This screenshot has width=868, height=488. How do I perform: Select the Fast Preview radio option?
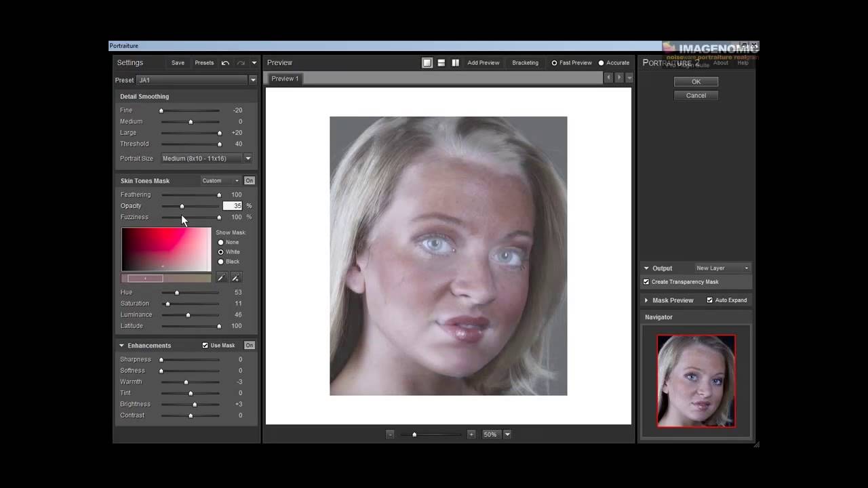click(x=554, y=63)
